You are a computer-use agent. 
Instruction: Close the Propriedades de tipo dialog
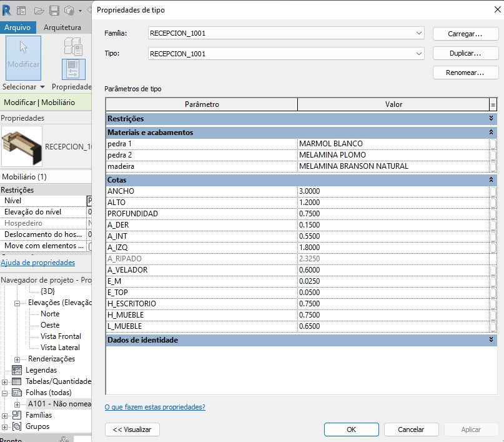click(497, 9)
